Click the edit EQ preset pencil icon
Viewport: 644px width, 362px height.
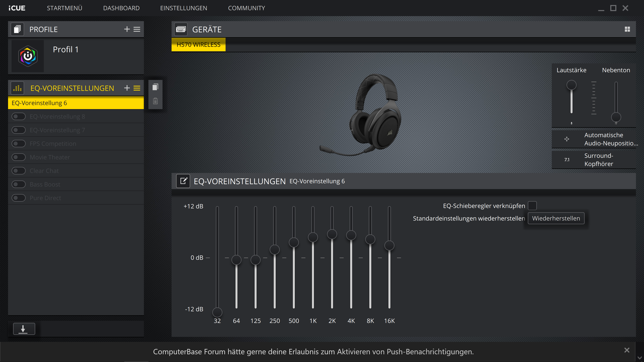click(x=183, y=181)
